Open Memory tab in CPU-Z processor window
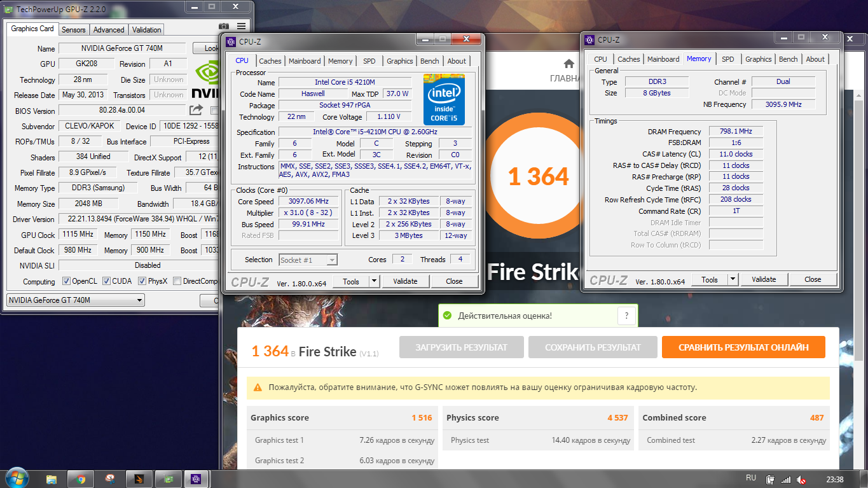 pos(340,61)
